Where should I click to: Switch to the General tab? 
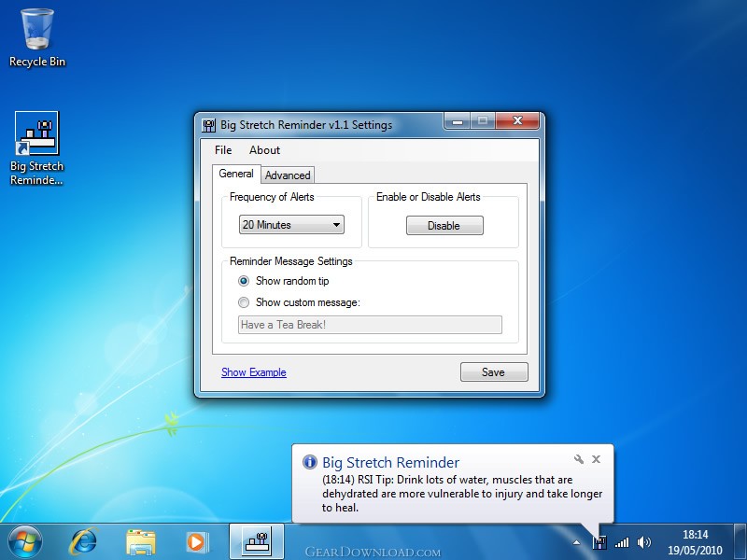tap(236, 174)
